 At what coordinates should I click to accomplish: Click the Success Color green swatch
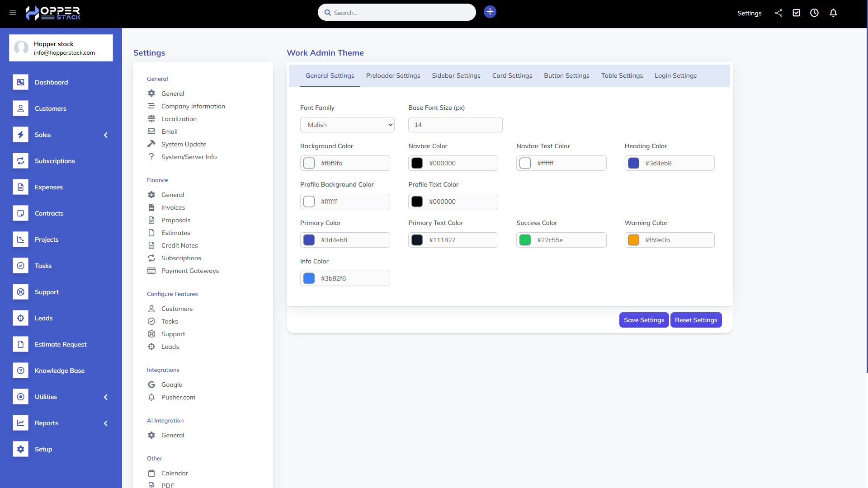(525, 240)
